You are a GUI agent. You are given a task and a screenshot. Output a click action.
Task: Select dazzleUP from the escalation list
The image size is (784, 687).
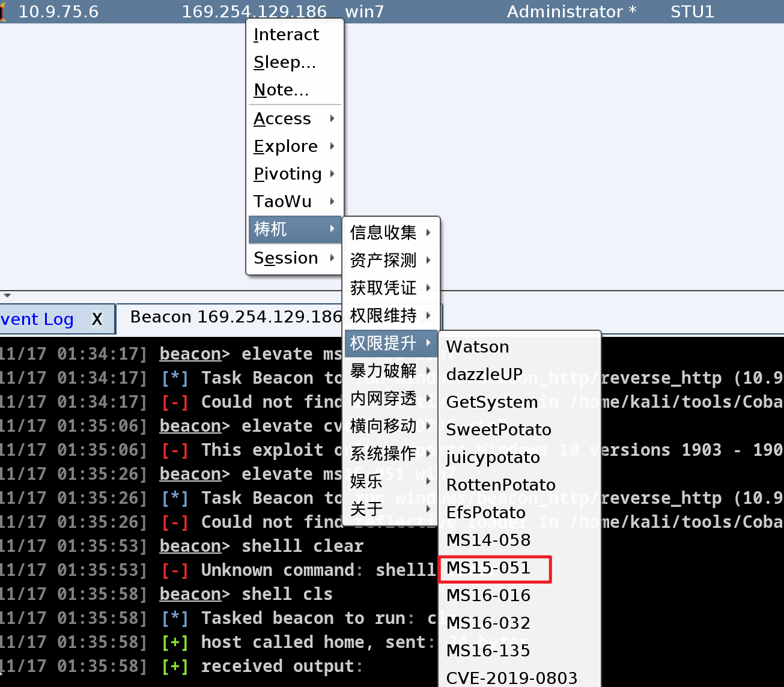[x=520, y=375]
